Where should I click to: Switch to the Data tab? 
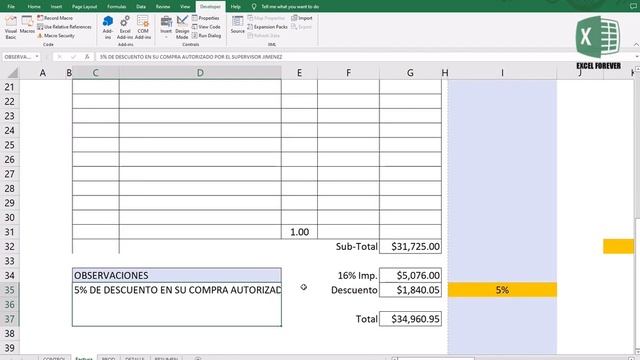click(141, 7)
